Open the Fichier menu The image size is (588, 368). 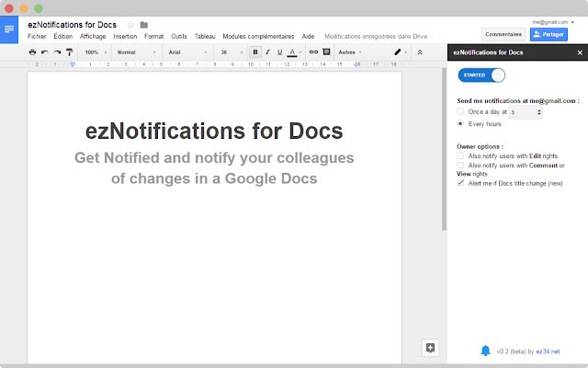pyautogui.click(x=37, y=37)
